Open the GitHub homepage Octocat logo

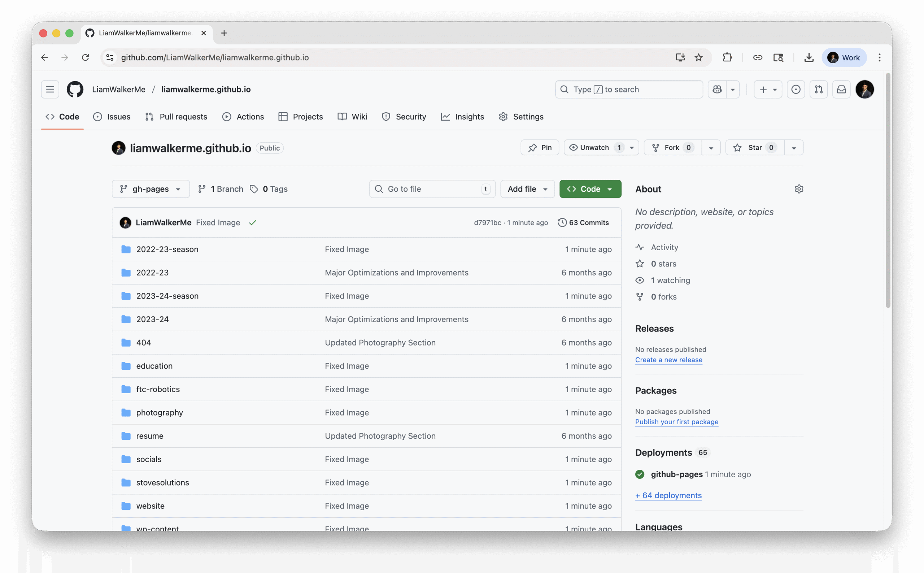coord(75,90)
